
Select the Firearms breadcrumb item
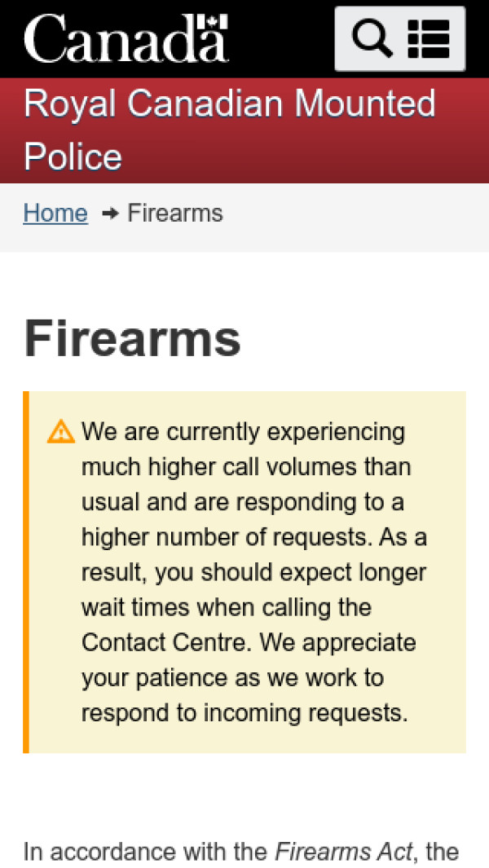175,213
